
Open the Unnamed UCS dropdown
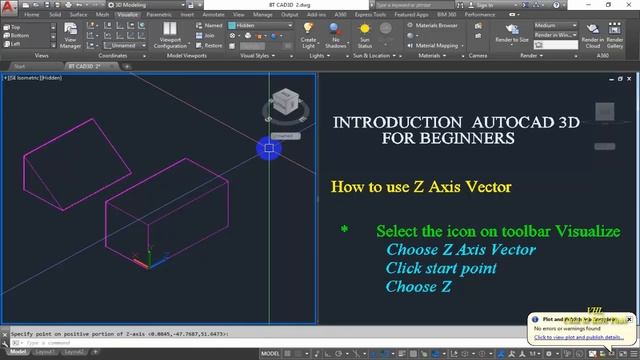tap(124, 46)
